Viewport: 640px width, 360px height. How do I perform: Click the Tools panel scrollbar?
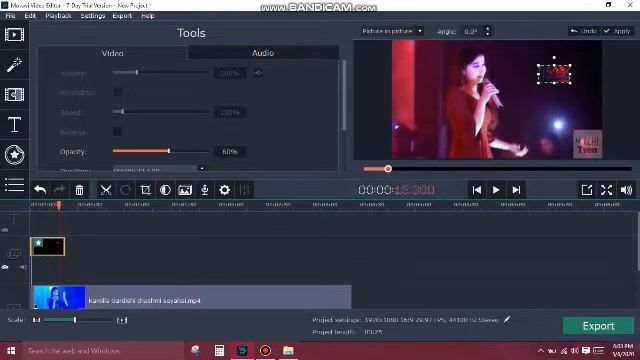pos(344,95)
